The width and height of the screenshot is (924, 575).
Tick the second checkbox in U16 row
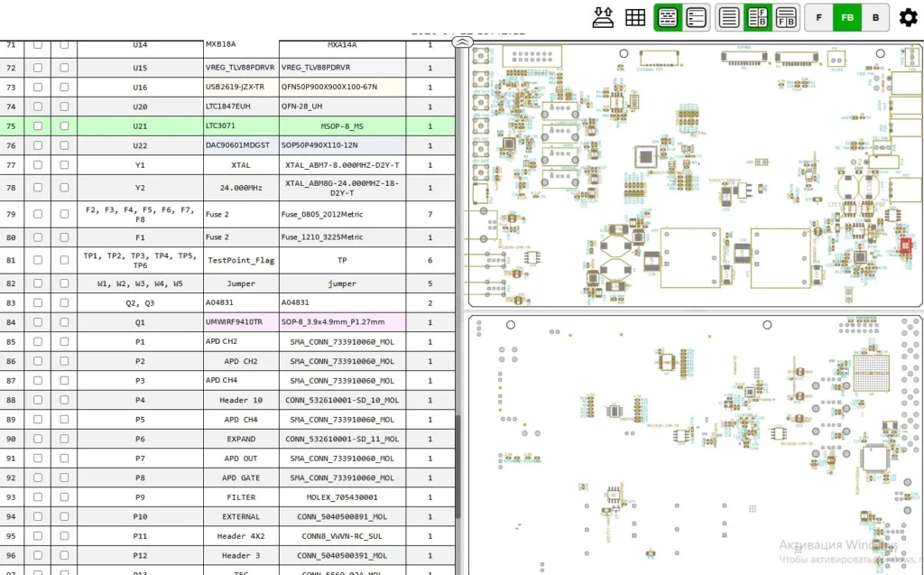[x=64, y=88]
